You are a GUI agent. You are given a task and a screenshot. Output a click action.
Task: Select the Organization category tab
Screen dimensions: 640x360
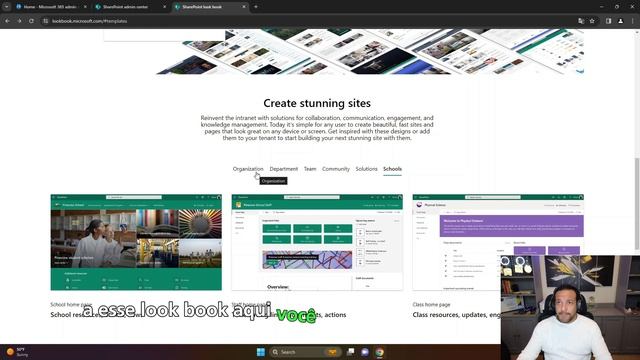pos(248,169)
